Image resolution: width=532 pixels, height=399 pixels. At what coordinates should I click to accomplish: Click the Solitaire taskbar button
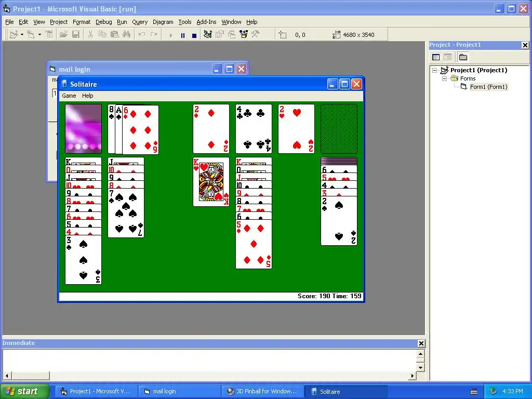coord(346,391)
